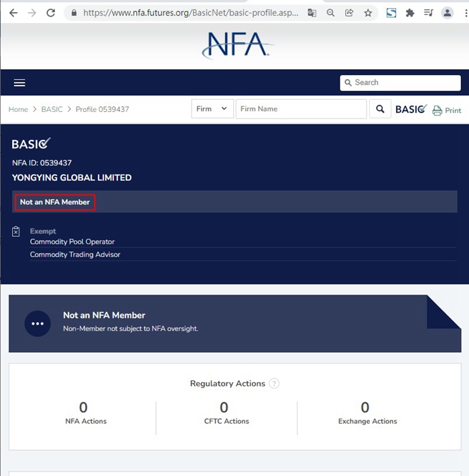The height and width of the screenshot is (476, 469).
Task: Click the browser address bar URL
Action: (190, 13)
